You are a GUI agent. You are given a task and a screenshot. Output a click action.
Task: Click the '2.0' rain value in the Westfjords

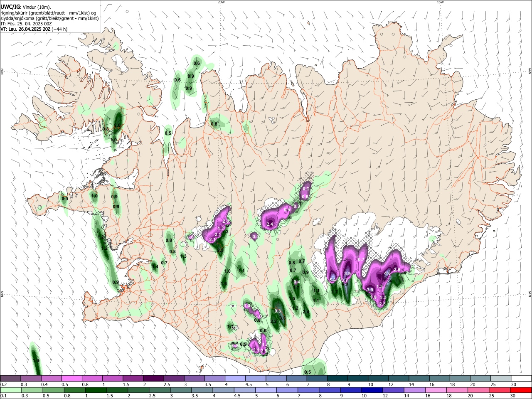117,125
